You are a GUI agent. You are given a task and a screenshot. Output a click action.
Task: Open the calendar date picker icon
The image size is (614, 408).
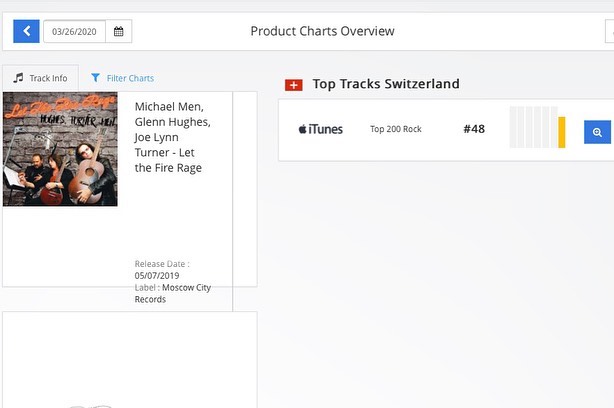(x=118, y=32)
